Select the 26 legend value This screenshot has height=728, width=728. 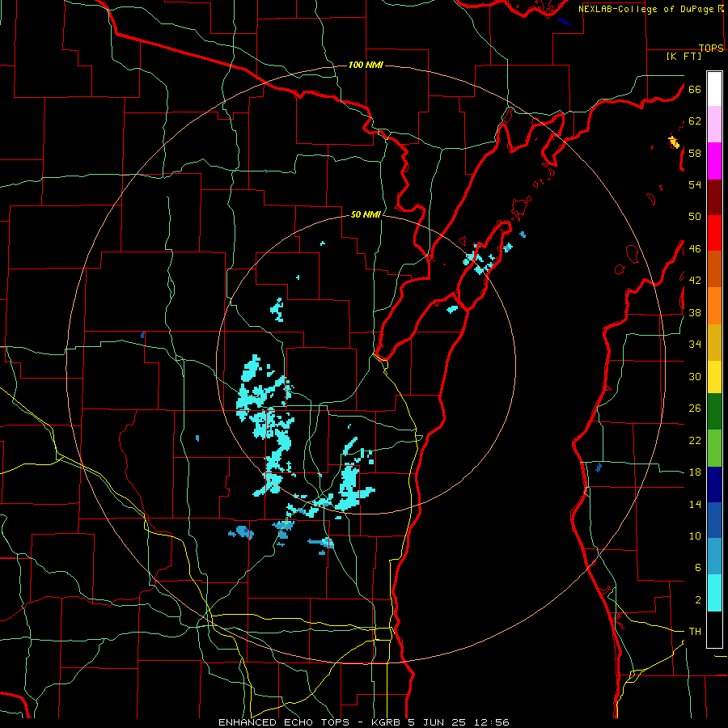pyautogui.click(x=695, y=408)
